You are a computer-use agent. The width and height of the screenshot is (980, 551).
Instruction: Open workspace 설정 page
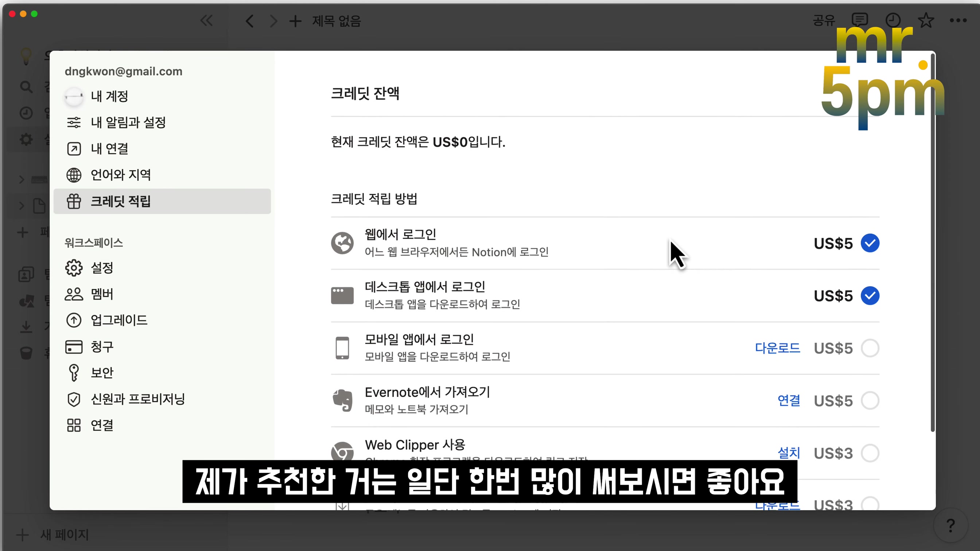pos(162,268)
